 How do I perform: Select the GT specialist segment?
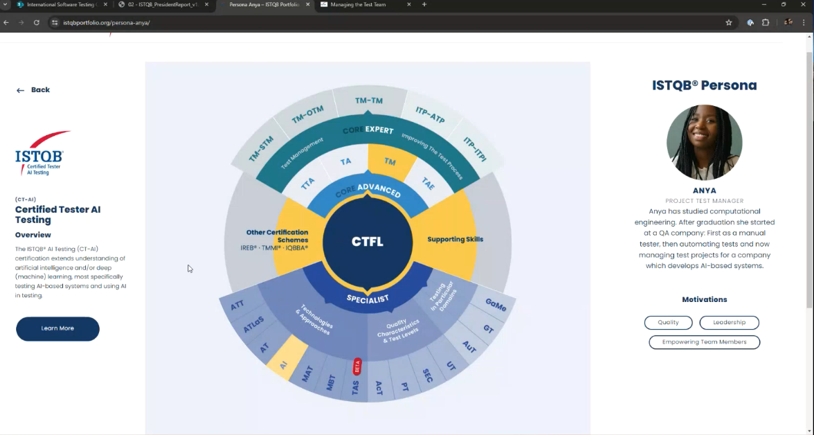pos(488,328)
